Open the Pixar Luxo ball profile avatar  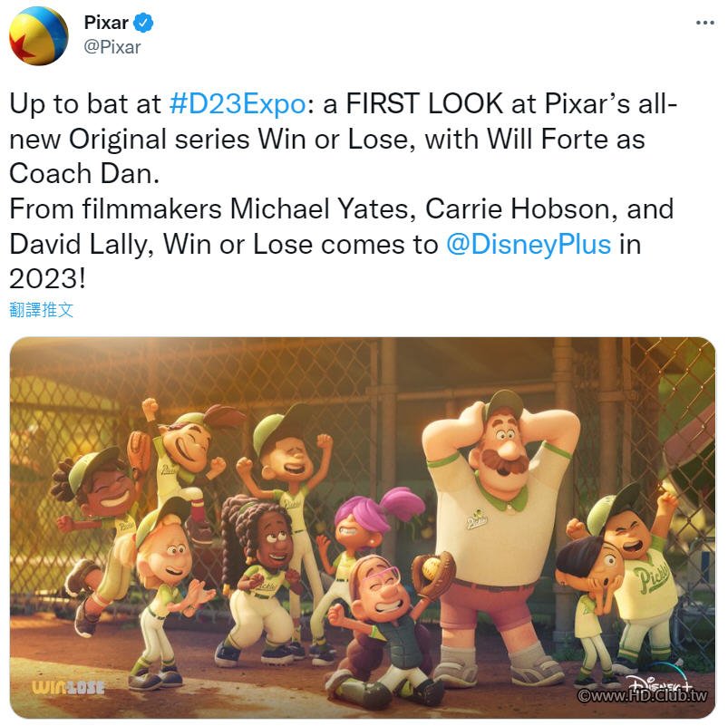point(39,35)
